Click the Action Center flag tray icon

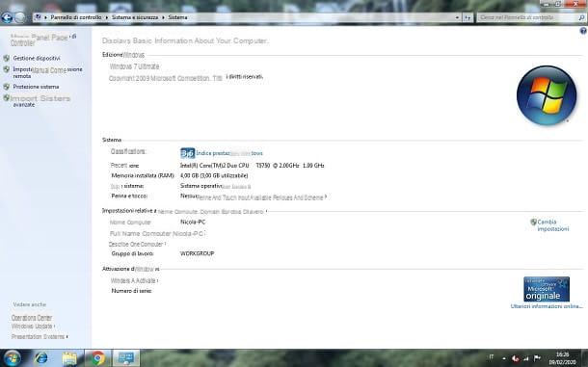coord(537,358)
